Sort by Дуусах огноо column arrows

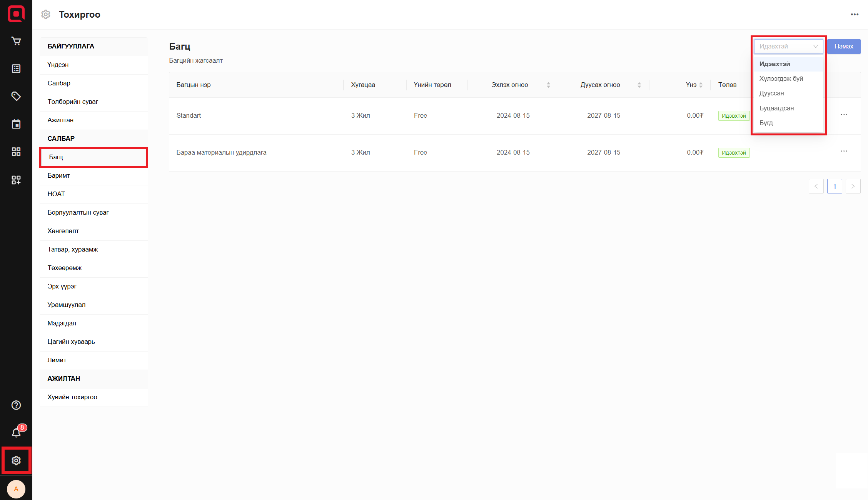click(x=639, y=85)
